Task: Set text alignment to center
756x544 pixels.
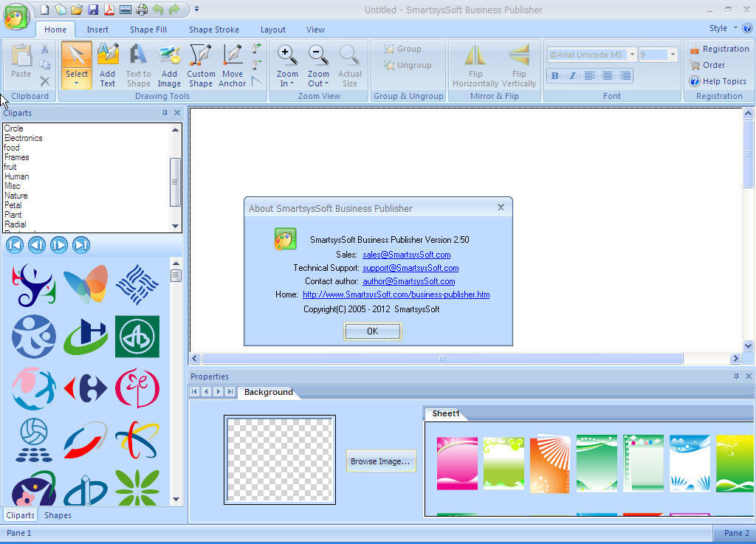Action: (x=608, y=75)
